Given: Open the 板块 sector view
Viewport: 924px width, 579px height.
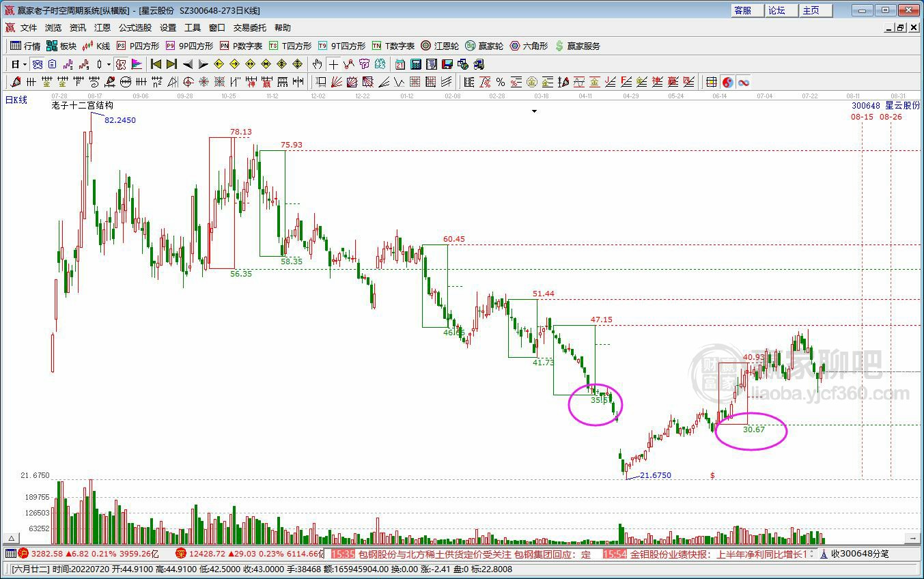Looking at the screenshot, I should coord(61,46).
